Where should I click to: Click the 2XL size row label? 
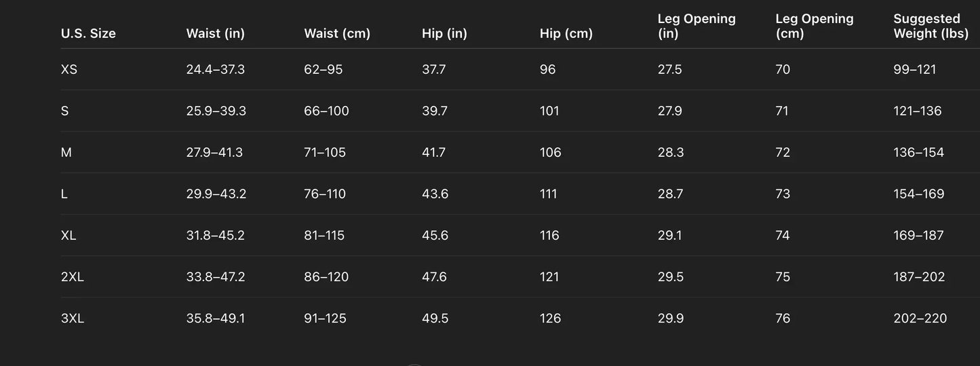(x=73, y=277)
